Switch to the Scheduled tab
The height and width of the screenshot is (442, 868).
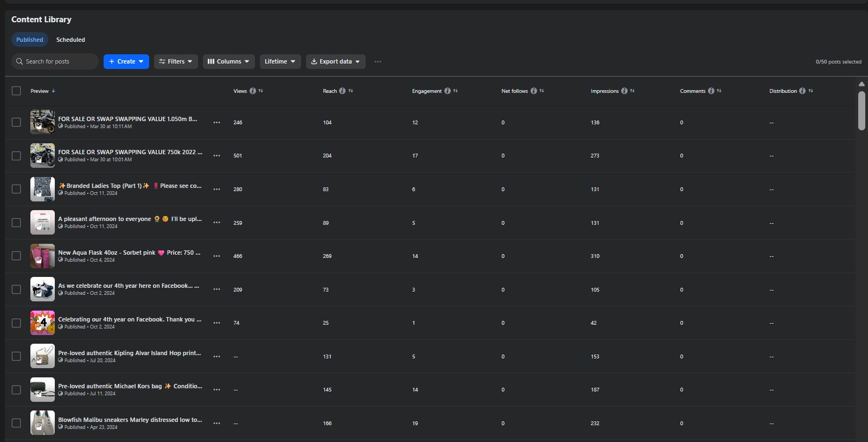(x=71, y=40)
